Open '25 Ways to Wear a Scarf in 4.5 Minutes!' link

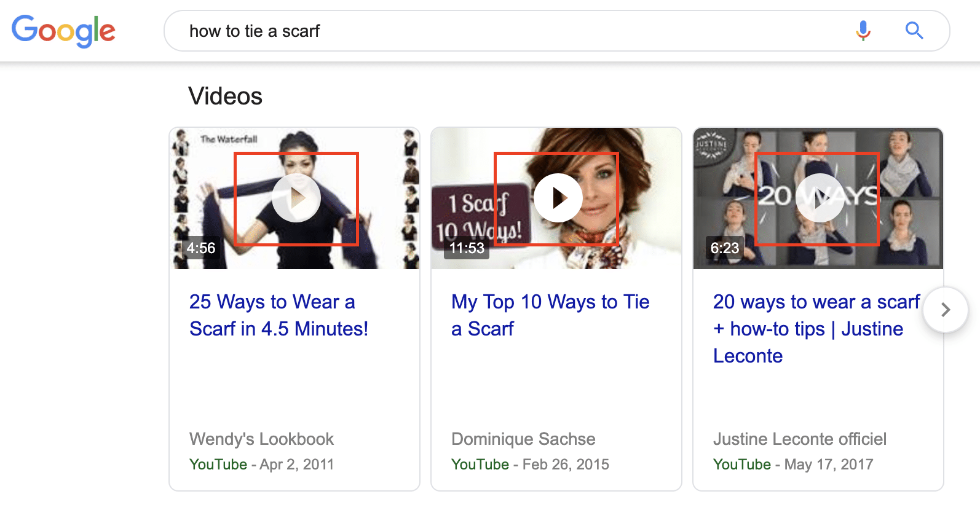click(x=279, y=315)
